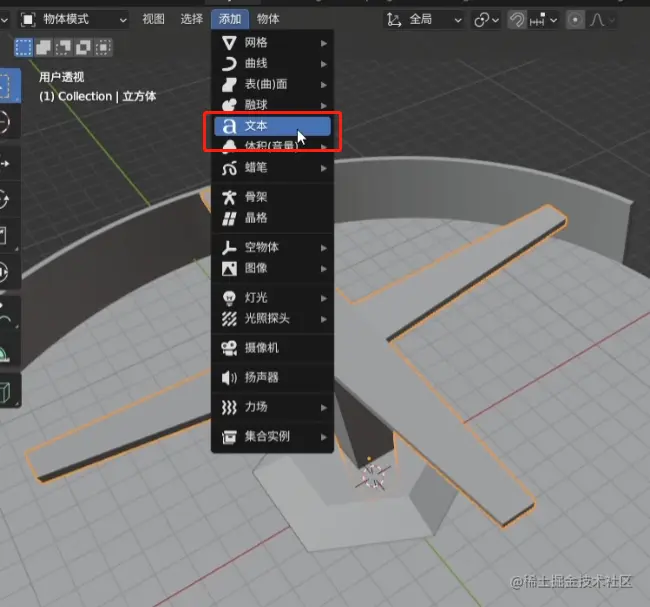Viewport: 650px width, 607px height.
Task: Expand the arrow next to 力场
Action: pyautogui.click(x=324, y=408)
